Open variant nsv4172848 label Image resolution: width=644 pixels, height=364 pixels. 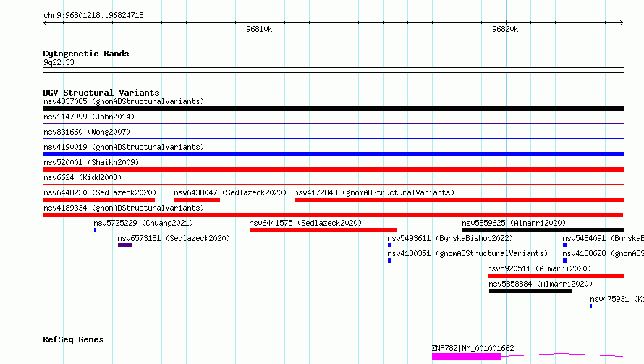coord(374,192)
